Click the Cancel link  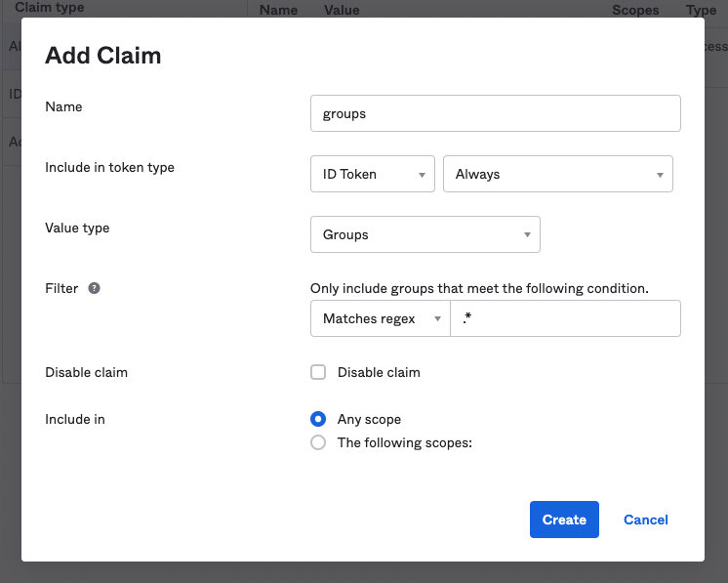tap(645, 520)
